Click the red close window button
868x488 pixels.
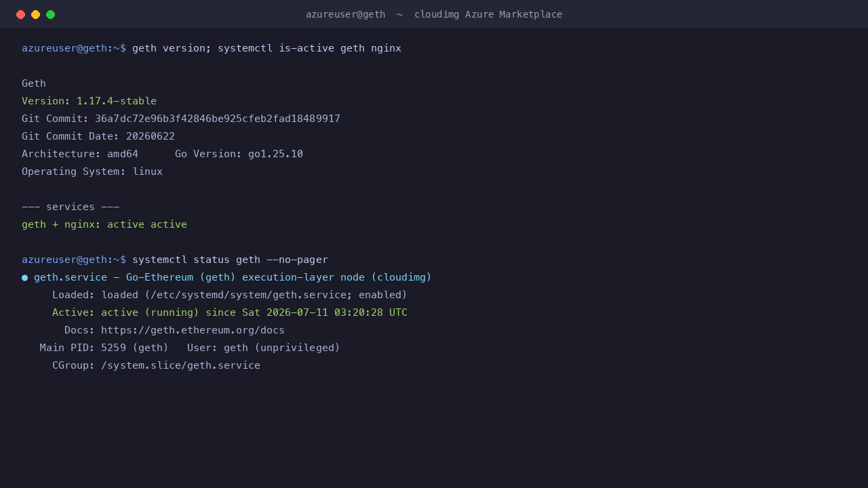pyautogui.click(x=21, y=14)
